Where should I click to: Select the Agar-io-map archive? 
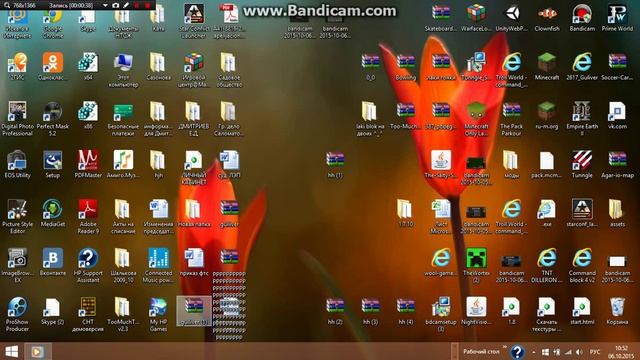(617, 164)
